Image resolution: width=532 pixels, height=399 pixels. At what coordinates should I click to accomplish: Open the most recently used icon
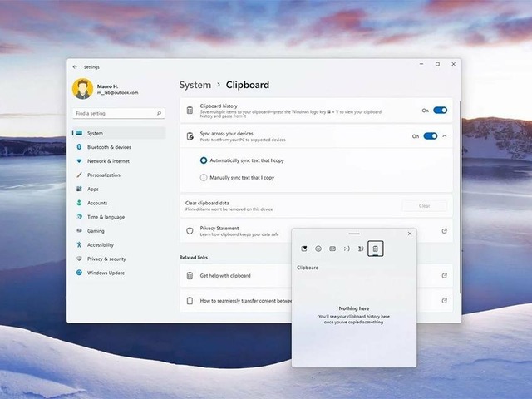(304, 249)
